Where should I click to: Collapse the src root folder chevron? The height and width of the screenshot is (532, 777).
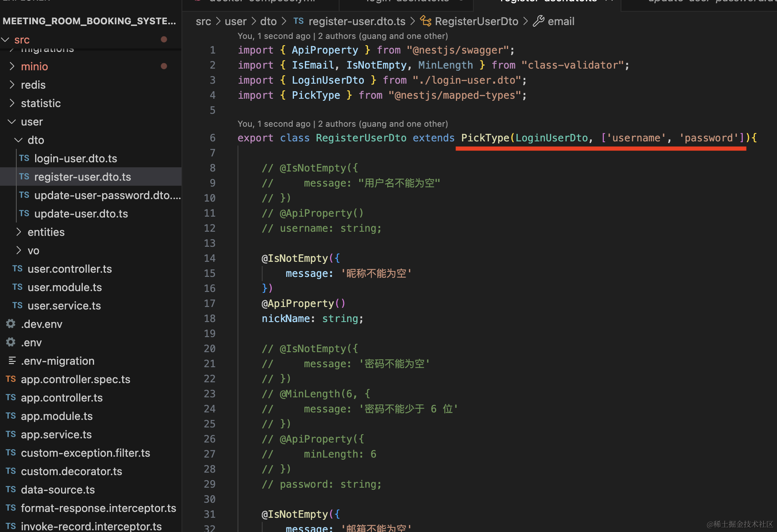[x=5, y=40]
